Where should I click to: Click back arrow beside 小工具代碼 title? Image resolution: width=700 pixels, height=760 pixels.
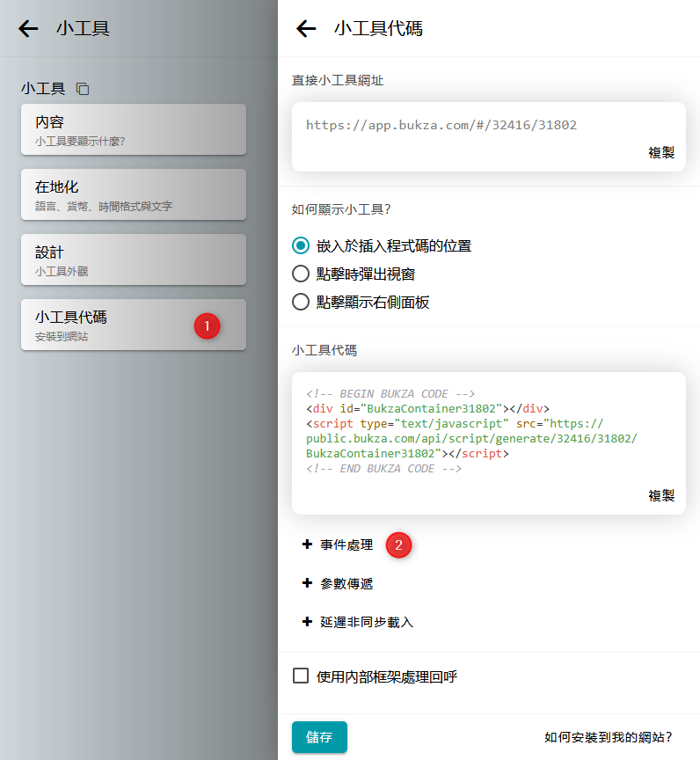click(x=306, y=29)
